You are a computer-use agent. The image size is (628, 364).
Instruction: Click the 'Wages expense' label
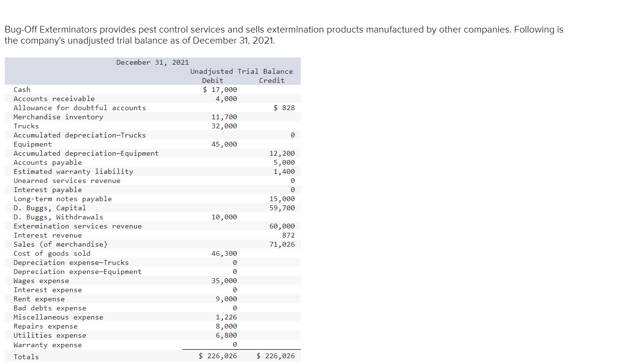(41, 281)
